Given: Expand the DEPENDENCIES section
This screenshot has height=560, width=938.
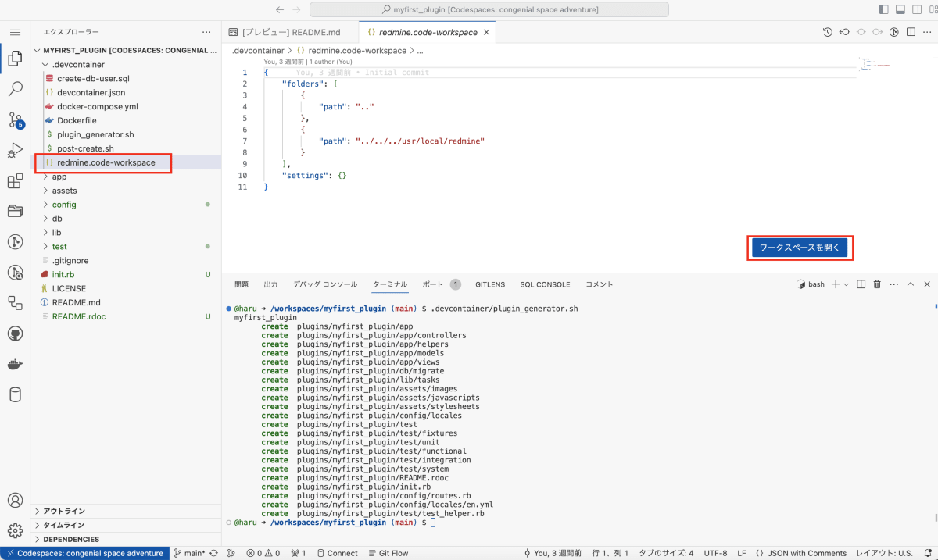Looking at the screenshot, I should point(127,539).
